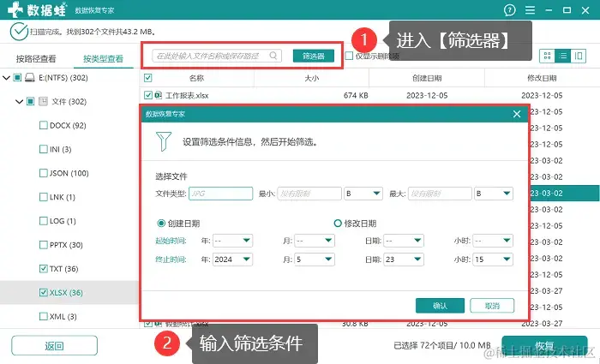
Task: Open the start time month dropdown
Action: click(315, 241)
